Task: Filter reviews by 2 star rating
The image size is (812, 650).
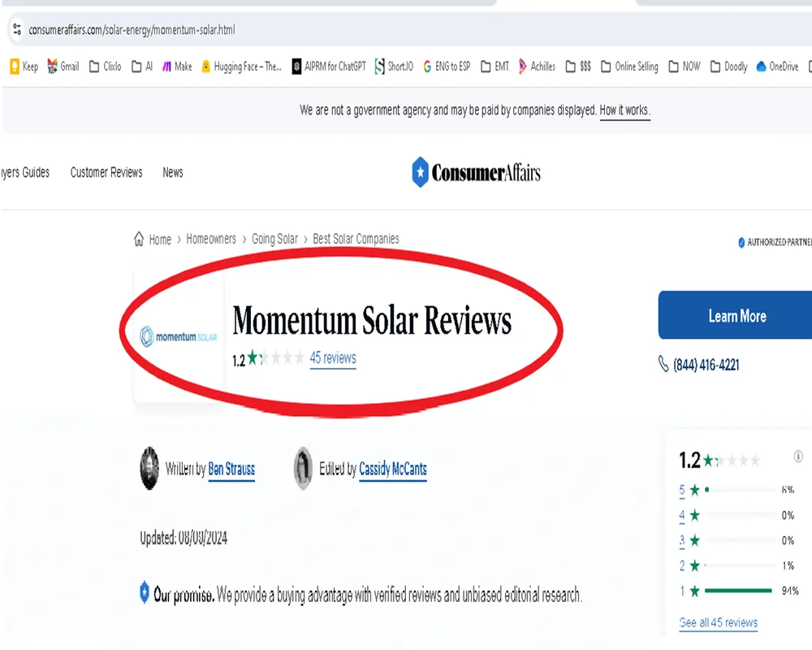Action: tap(681, 565)
